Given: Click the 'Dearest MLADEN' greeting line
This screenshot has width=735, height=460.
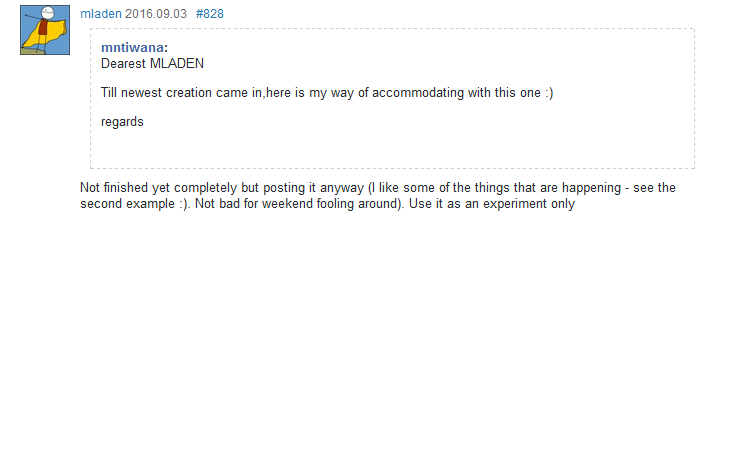Looking at the screenshot, I should 152,63.
